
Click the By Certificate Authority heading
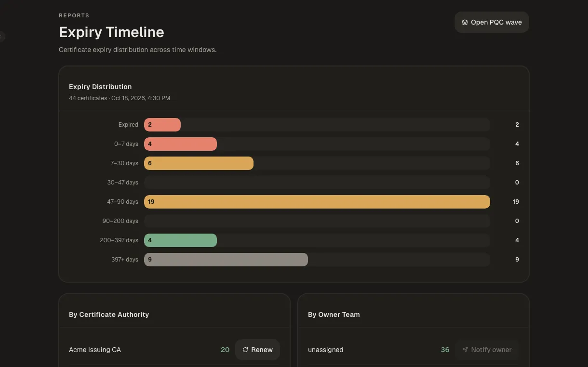coord(109,315)
